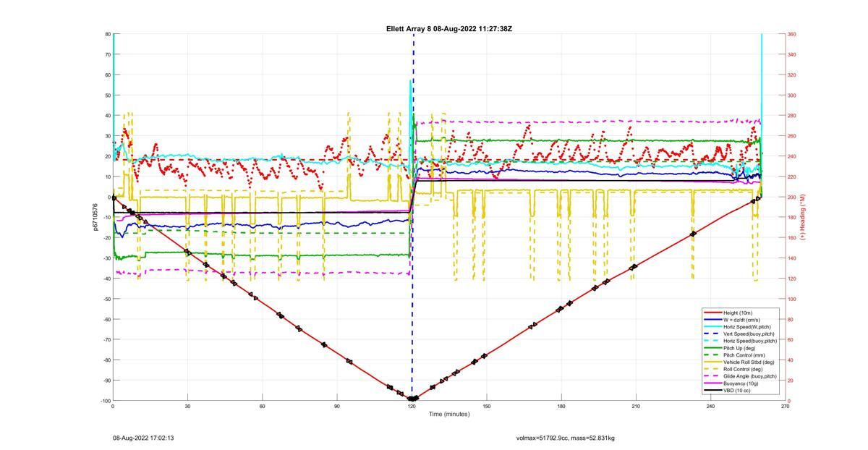Click the x-axis tick label '210'
Screen dimensions: 868x450
(636, 407)
